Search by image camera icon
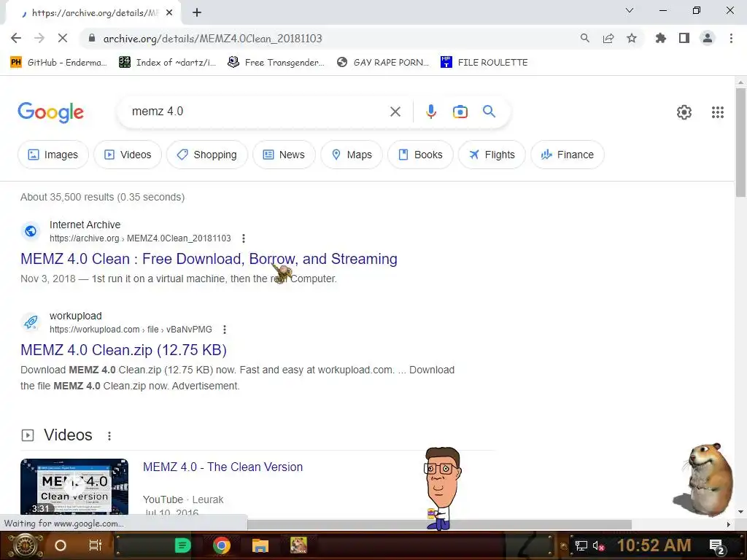 click(460, 112)
